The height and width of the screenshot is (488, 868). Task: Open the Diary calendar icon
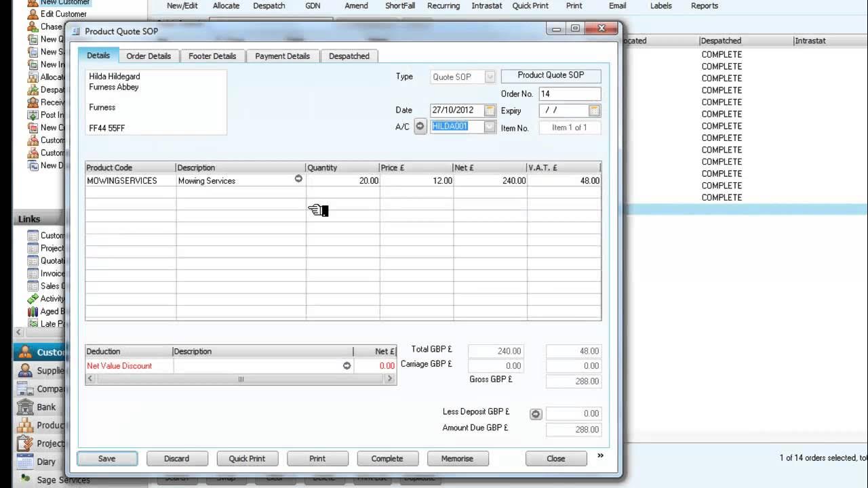(x=25, y=462)
